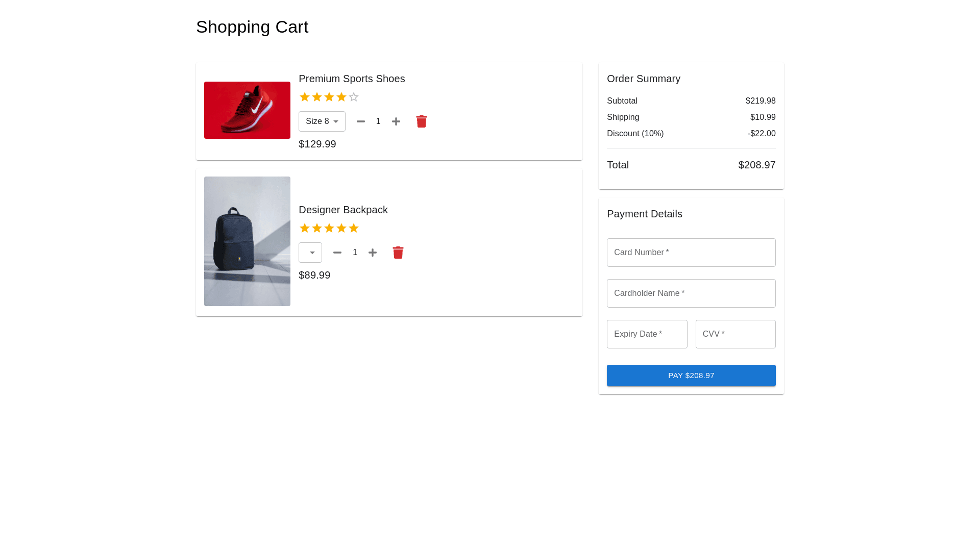Viewport: 980px width, 551px height.
Task: Increase quantity of Designer Backpack
Action: 373,253
